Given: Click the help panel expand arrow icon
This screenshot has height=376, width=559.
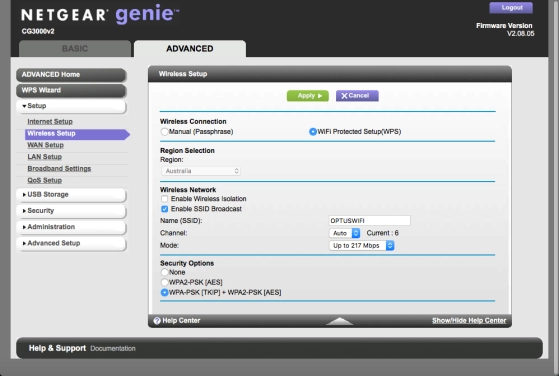Looking at the screenshot, I should pyautogui.click(x=339, y=321).
